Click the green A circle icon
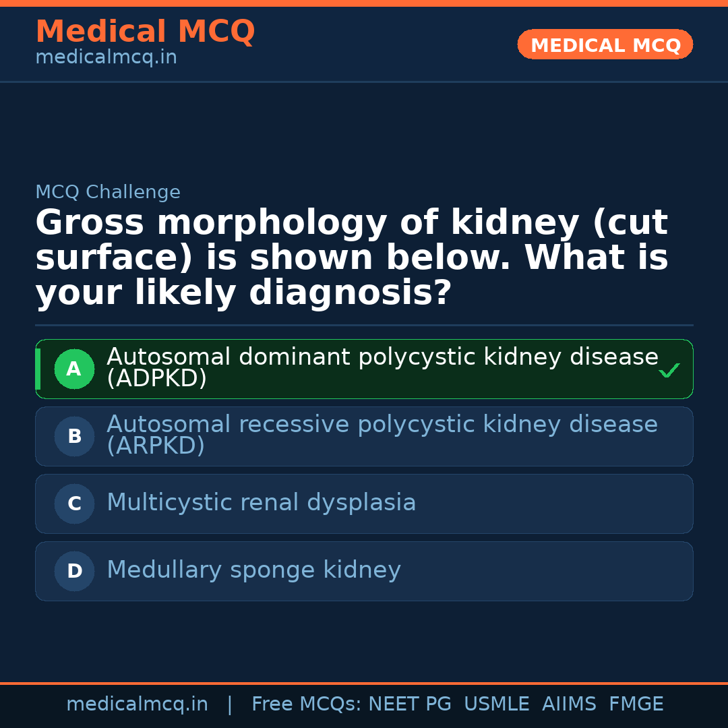Viewport: 728px width, 728px height. (x=74, y=369)
